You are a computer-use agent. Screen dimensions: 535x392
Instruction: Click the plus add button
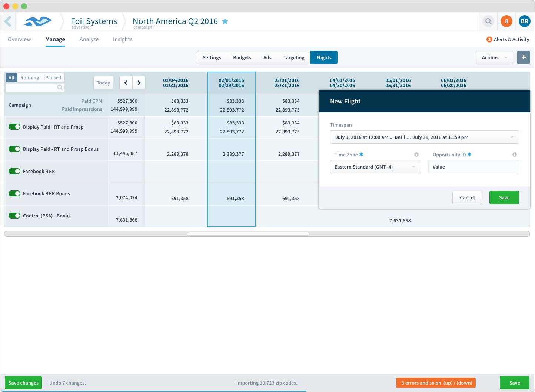[524, 57]
